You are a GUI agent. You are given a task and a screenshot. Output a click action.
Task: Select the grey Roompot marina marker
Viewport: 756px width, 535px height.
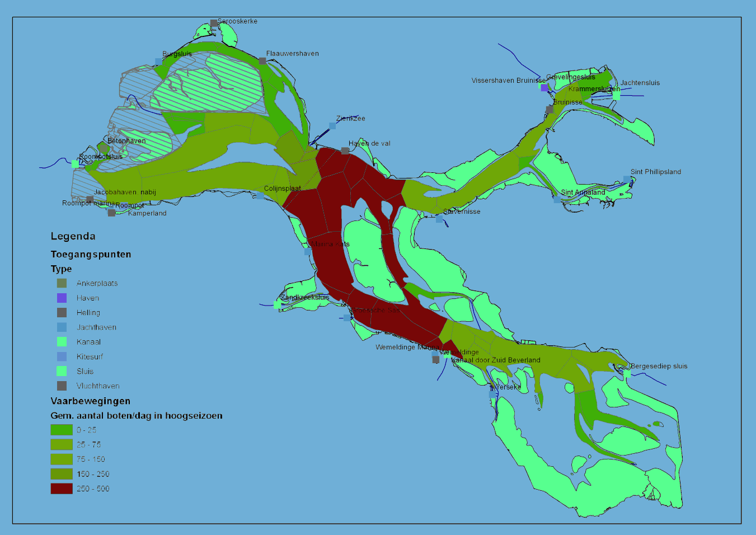point(90,199)
